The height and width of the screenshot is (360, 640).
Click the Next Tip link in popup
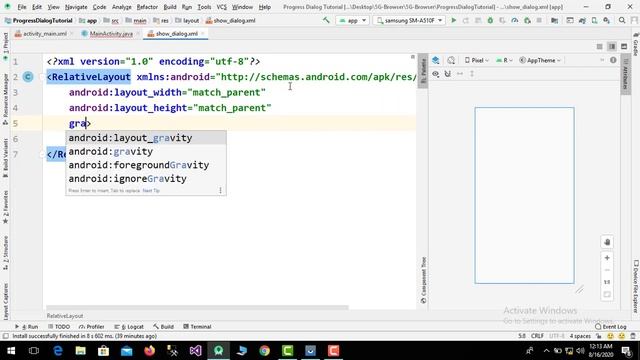coord(151,191)
